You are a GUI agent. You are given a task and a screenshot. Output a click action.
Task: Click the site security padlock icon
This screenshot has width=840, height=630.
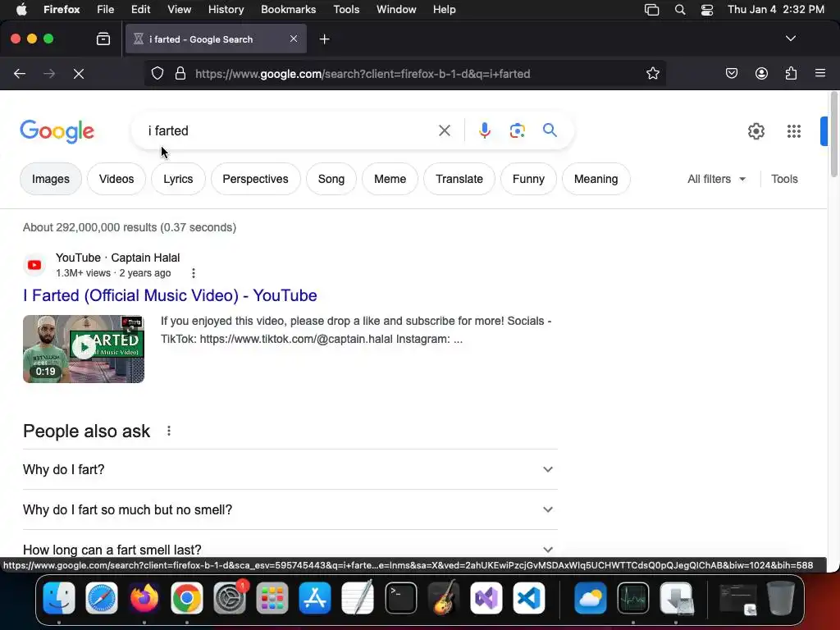point(180,73)
